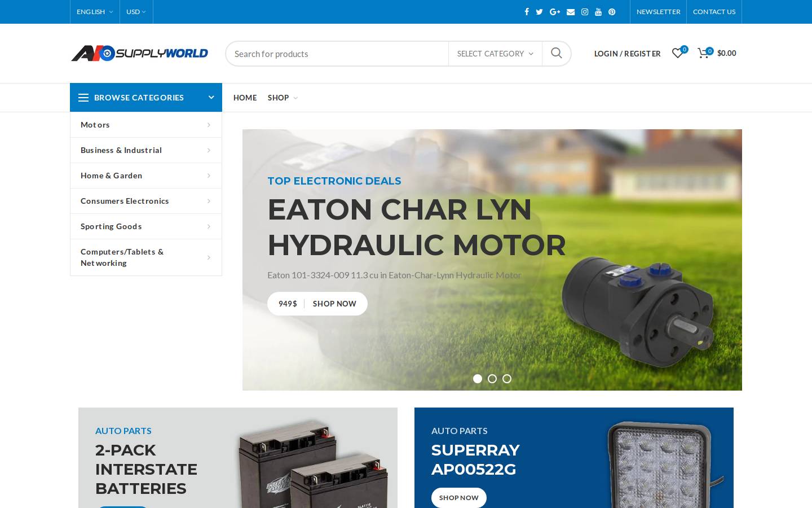
Task: Click the hamburger icon in Browse Categories
Action: tap(83, 98)
